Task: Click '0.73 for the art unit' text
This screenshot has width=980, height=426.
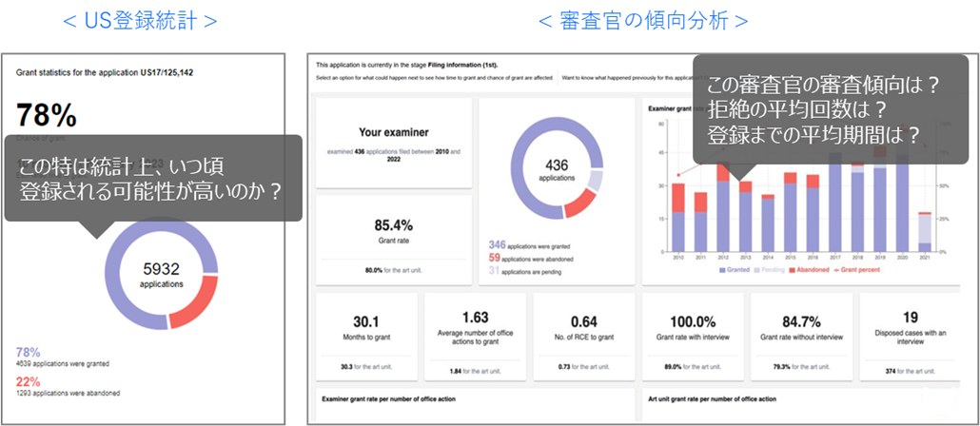Action: tap(584, 367)
